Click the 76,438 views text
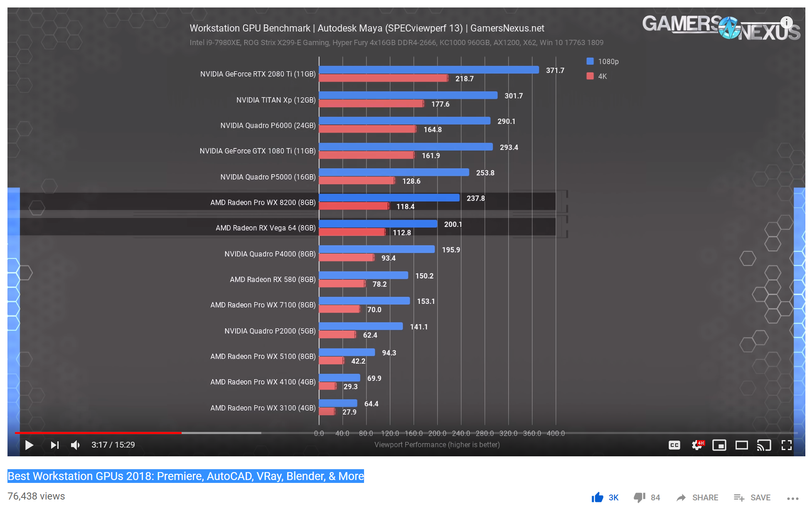 pyautogui.click(x=36, y=496)
